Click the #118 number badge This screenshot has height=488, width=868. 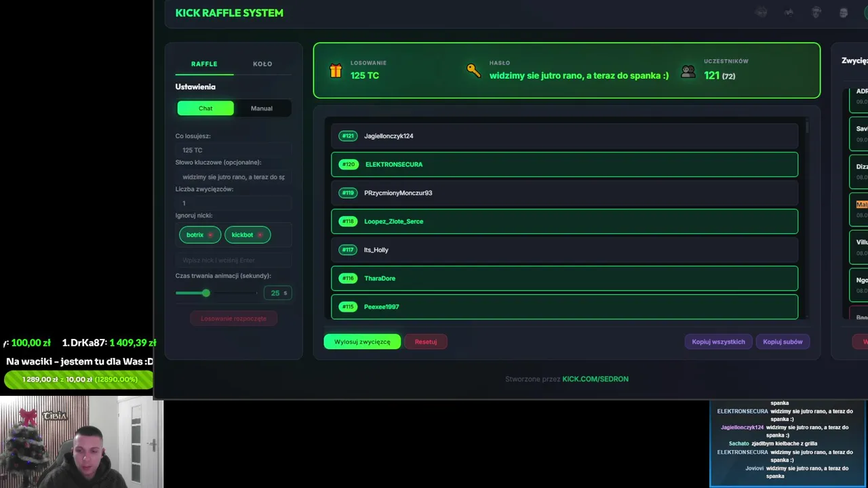coord(348,222)
